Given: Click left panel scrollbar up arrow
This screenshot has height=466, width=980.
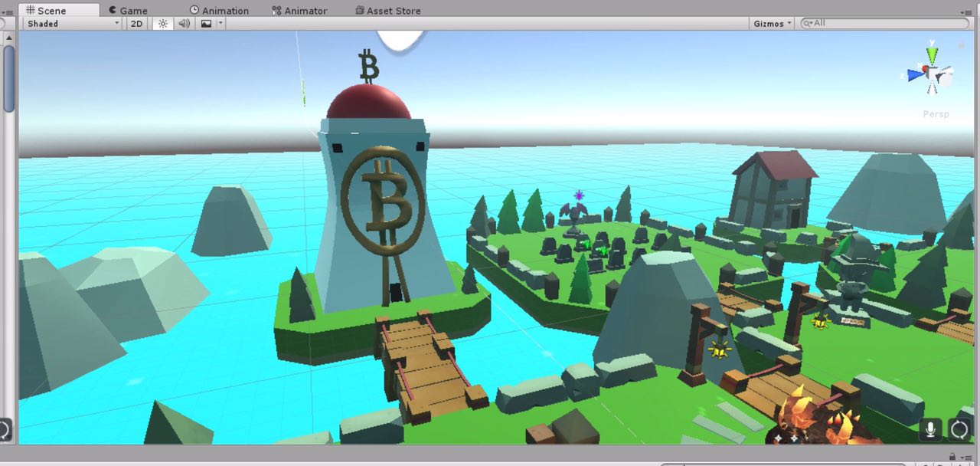Looking at the screenshot, I should [x=9, y=37].
